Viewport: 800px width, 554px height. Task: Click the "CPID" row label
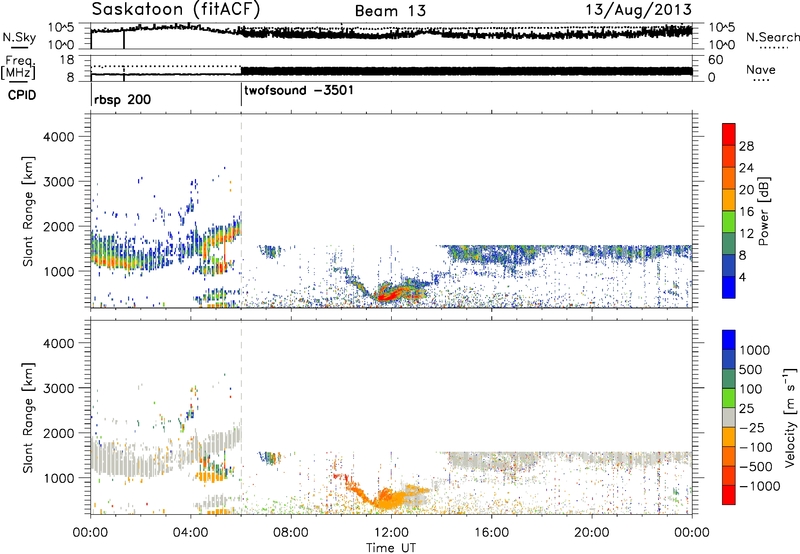(x=22, y=95)
